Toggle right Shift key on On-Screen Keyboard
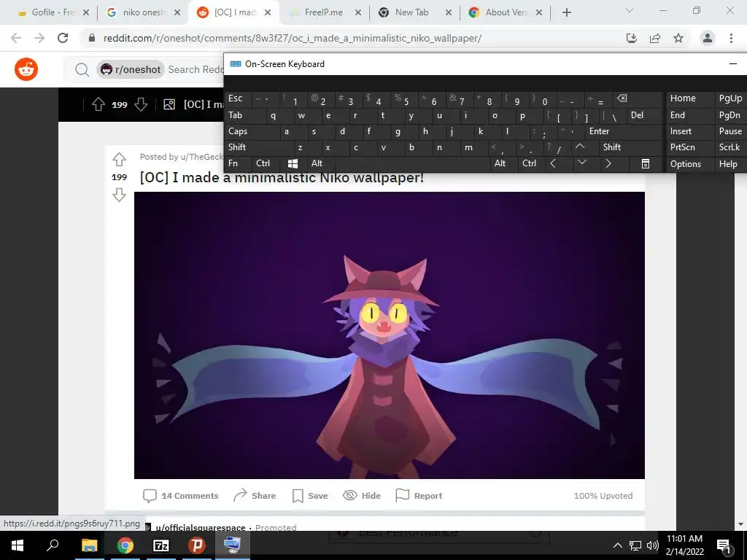Image resolution: width=747 pixels, height=560 pixels. click(630, 147)
